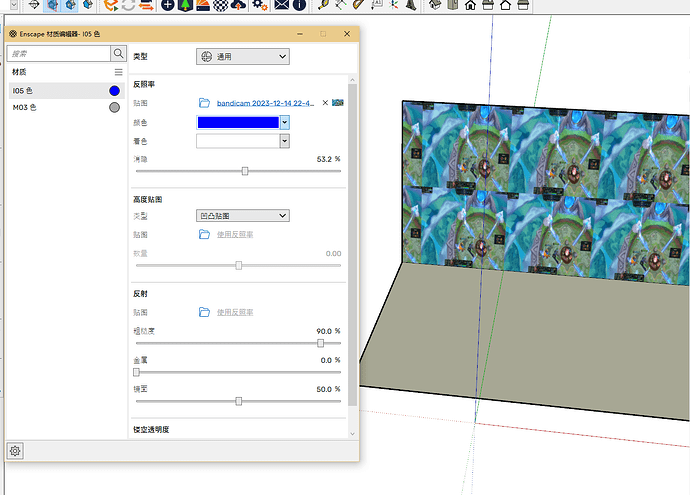
Task: Select the Protractor tool
Action: pos(359,5)
